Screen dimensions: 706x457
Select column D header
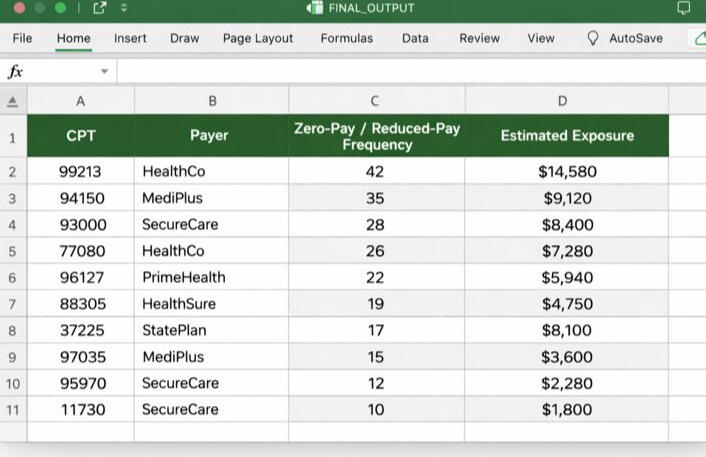click(562, 101)
